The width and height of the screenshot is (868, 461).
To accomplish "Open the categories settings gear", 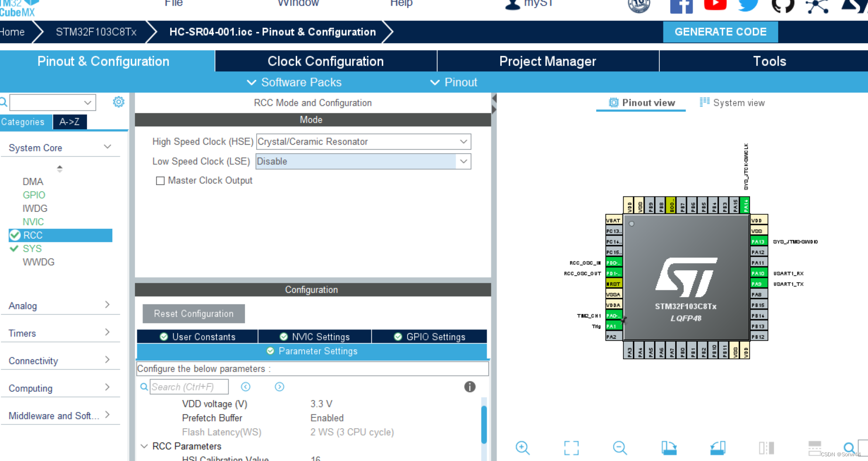I will click(118, 102).
